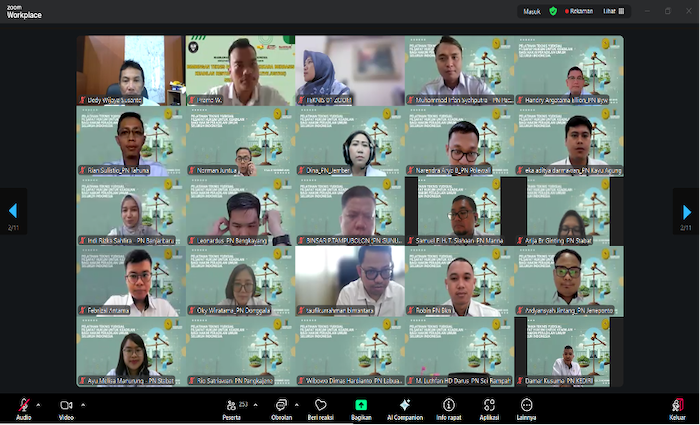700x425 pixels.
Task: Open Beri reaksi reactions
Action: click(x=320, y=405)
